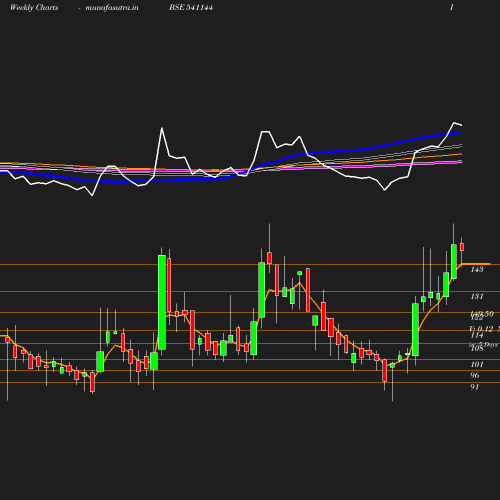
Task: Click the 'BSE 541144' symbol label
Action: click(191, 7)
